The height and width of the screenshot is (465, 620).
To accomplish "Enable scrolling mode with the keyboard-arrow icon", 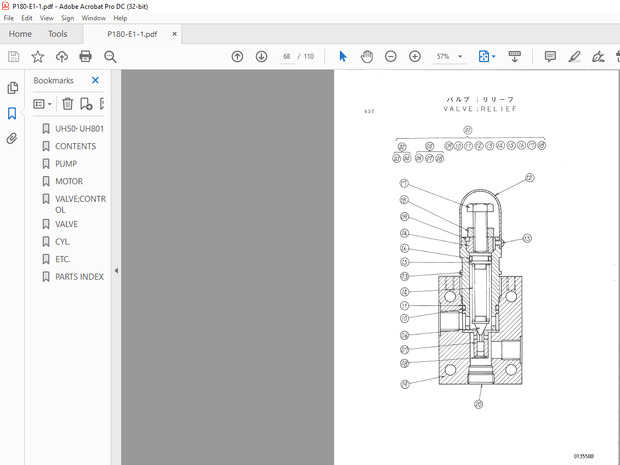I will click(x=514, y=57).
